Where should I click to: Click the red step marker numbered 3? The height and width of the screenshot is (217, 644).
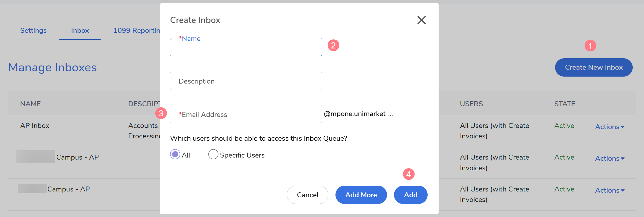click(161, 113)
